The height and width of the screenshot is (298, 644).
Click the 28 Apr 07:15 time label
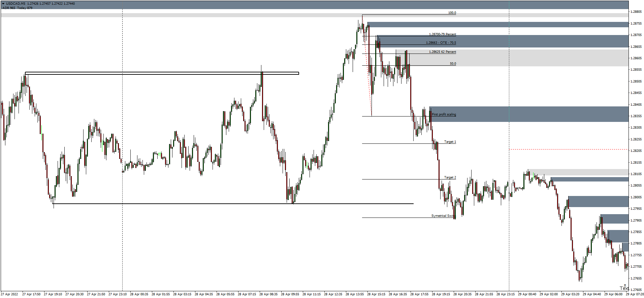247,294
